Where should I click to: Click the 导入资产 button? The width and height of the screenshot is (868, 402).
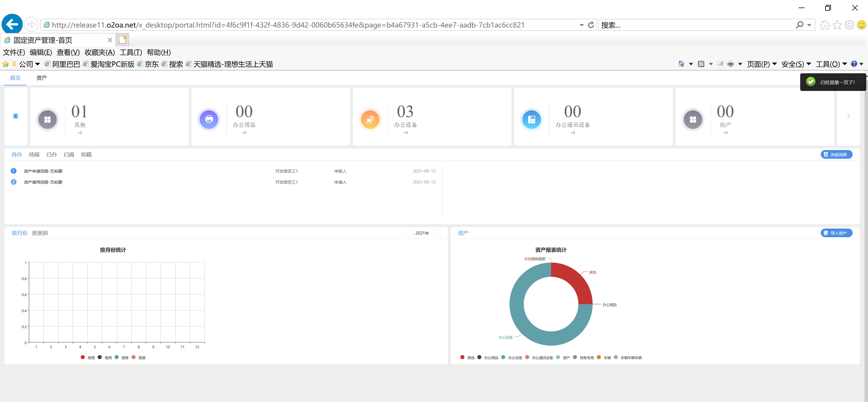tap(836, 233)
